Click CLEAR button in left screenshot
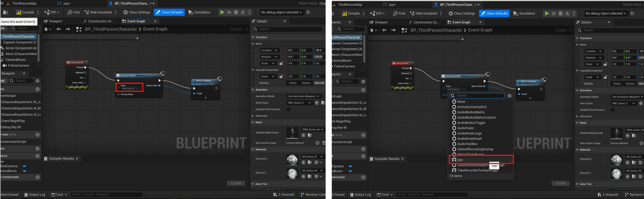This screenshot has width=644, height=199. (x=236, y=183)
